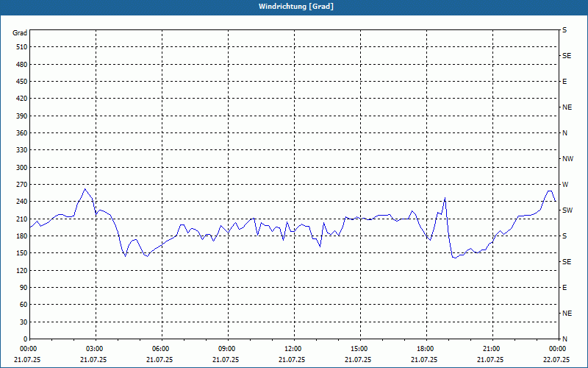The height and width of the screenshot is (368, 588).
Task: Choose the 180 degree axis label
Action: point(22,236)
